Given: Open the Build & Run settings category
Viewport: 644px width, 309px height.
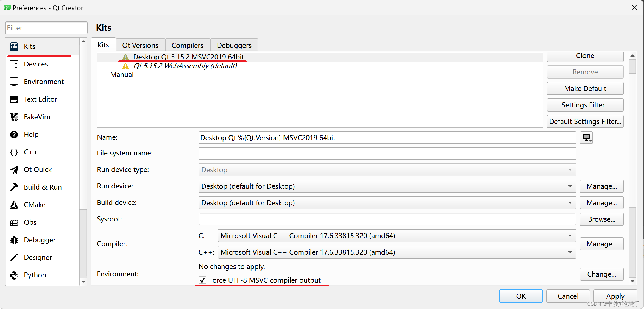Looking at the screenshot, I should pos(43,187).
